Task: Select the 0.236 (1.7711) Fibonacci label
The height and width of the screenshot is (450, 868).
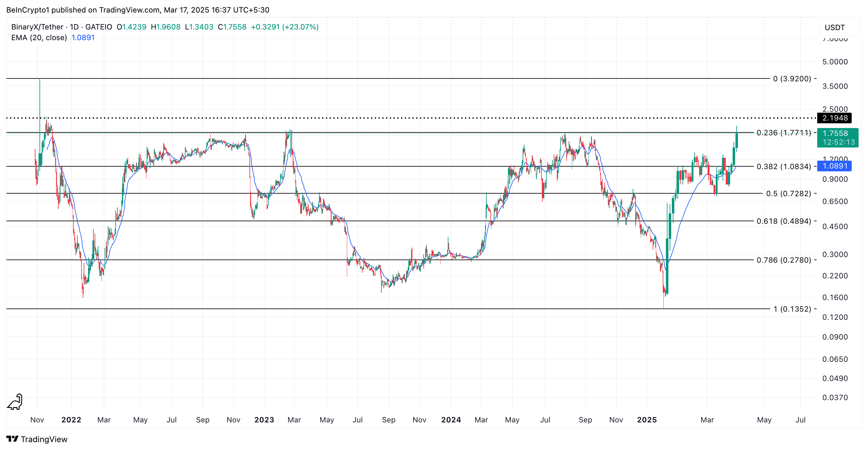Action: click(x=783, y=132)
